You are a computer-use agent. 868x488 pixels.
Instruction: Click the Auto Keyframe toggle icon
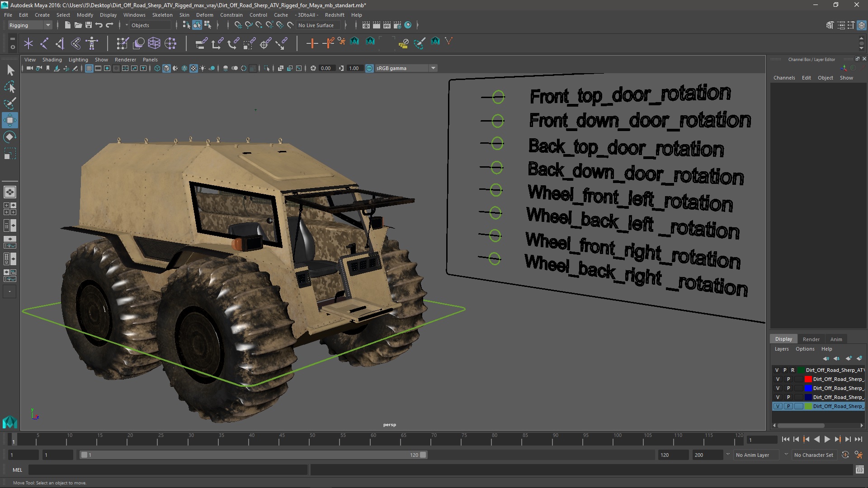(845, 455)
